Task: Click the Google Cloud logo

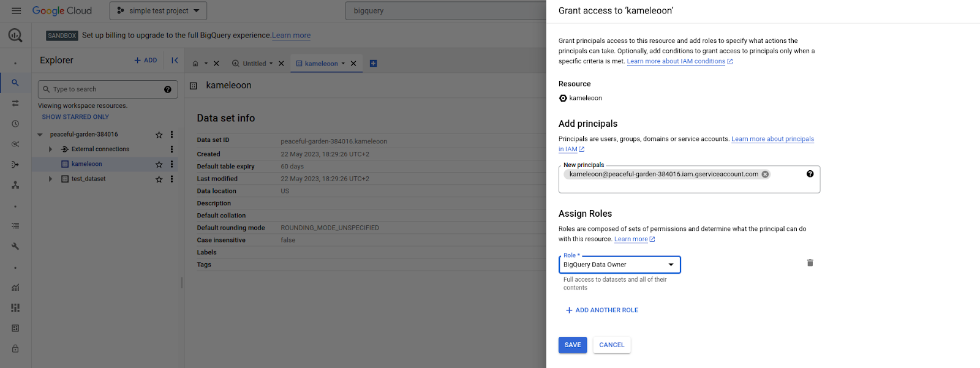Action: pyautogui.click(x=62, y=10)
